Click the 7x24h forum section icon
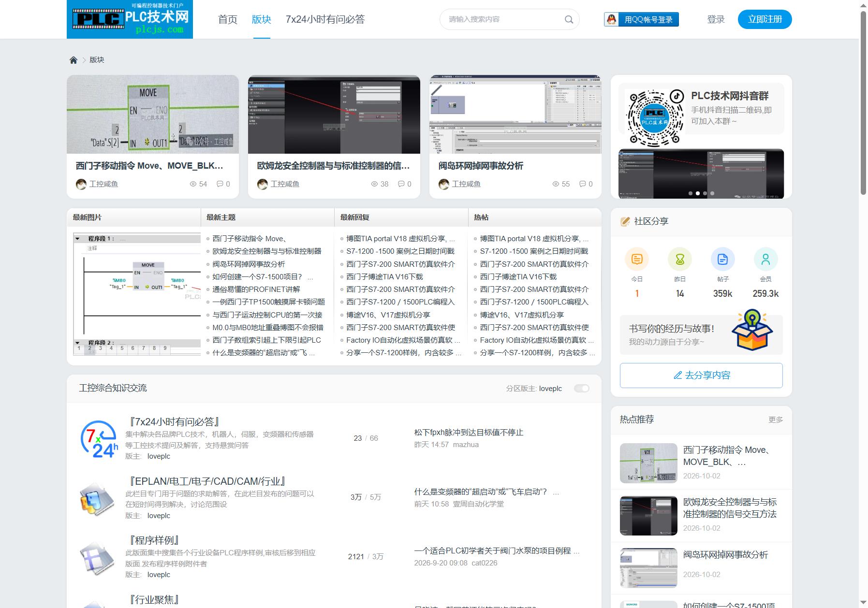The image size is (868, 608). coord(99,439)
